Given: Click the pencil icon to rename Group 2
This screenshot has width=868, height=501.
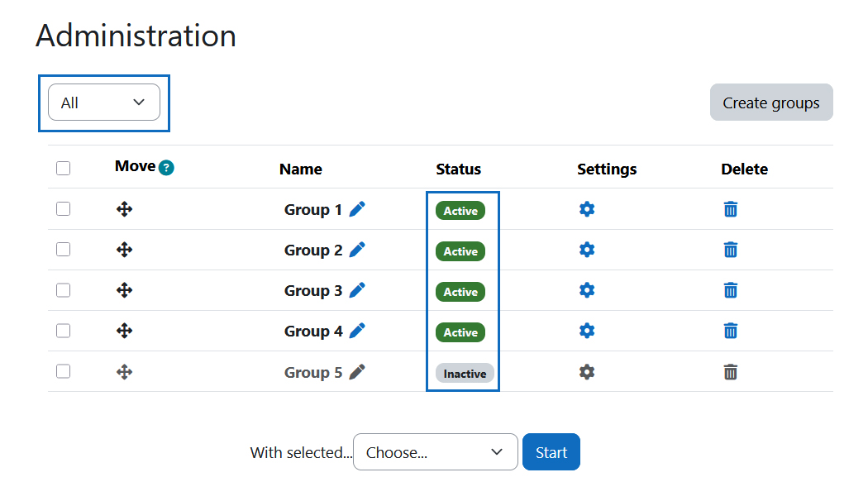Looking at the screenshot, I should pos(357,250).
